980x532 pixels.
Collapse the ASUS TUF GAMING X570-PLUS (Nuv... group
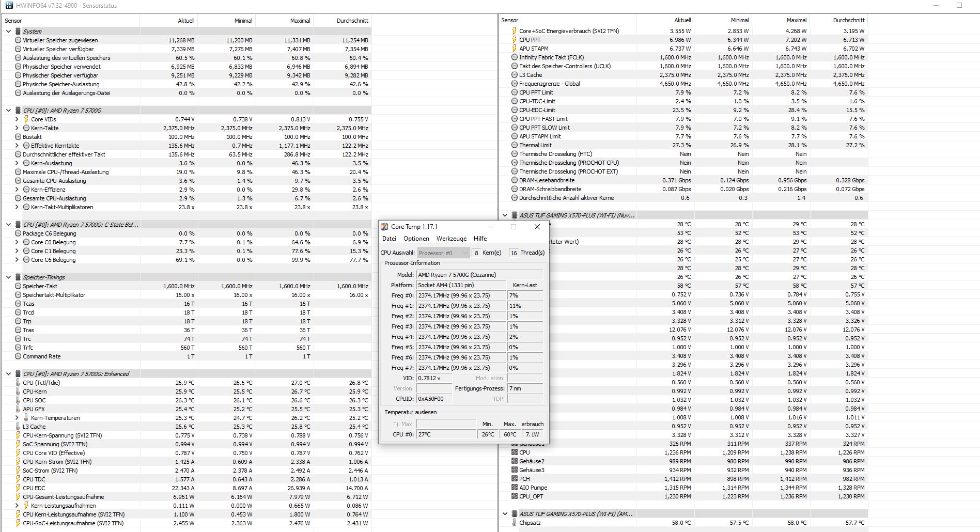click(x=505, y=215)
